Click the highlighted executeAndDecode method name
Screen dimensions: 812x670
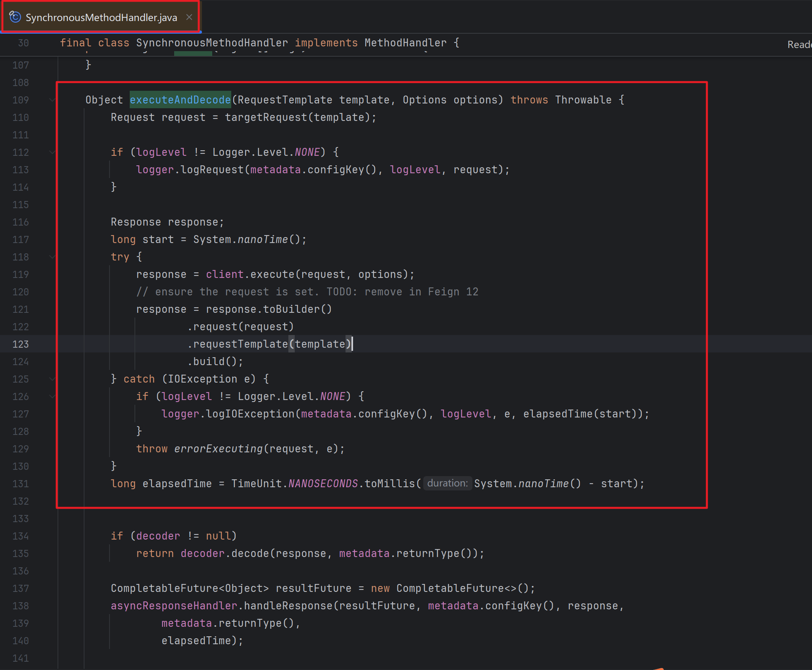[x=180, y=100]
